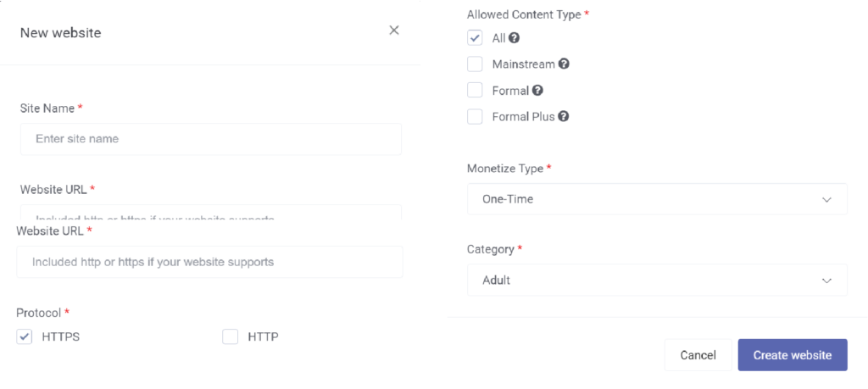Uncheck the All content type checkbox
868x389 pixels.
coord(475,38)
